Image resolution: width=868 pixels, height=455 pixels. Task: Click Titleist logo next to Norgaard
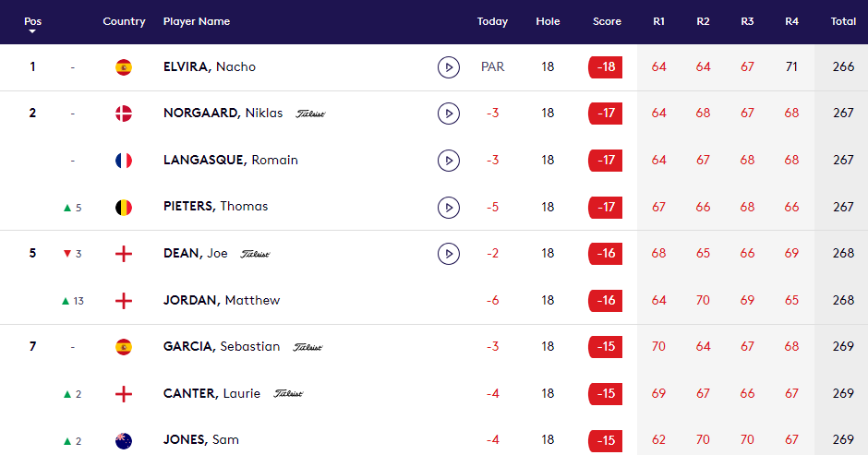[x=310, y=114]
